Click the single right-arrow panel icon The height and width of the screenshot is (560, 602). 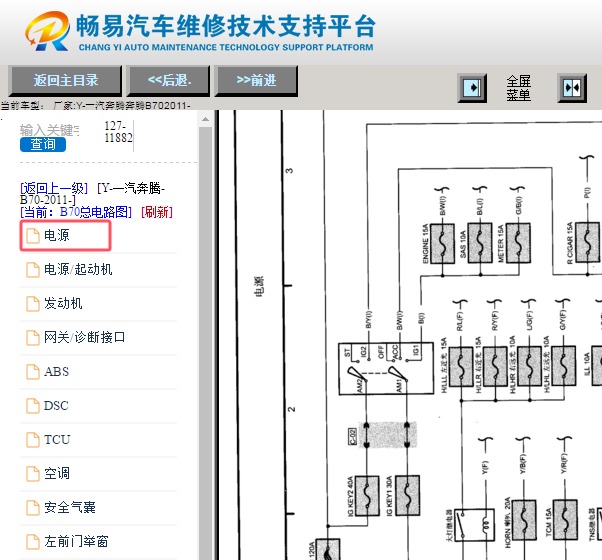pyautogui.click(x=472, y=88)
